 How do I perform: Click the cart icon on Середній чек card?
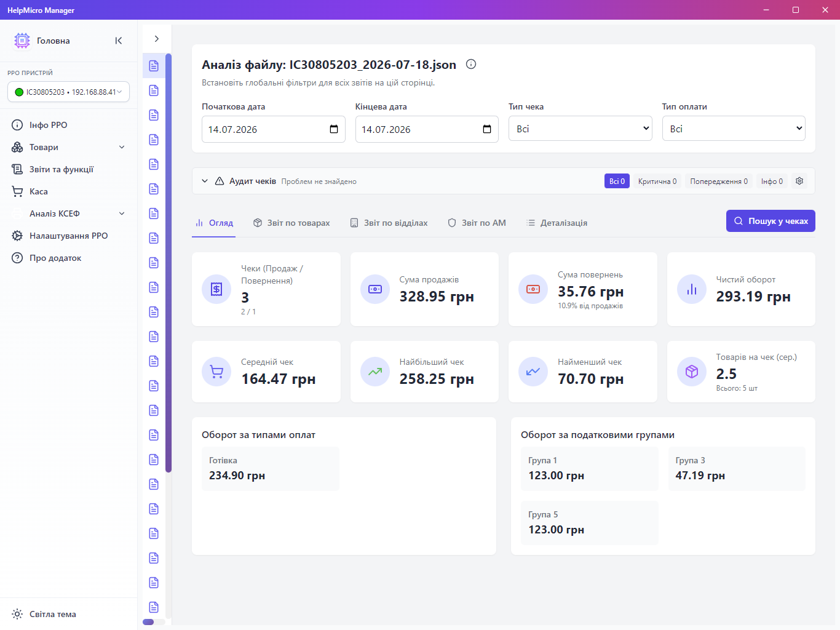[216, 372]
